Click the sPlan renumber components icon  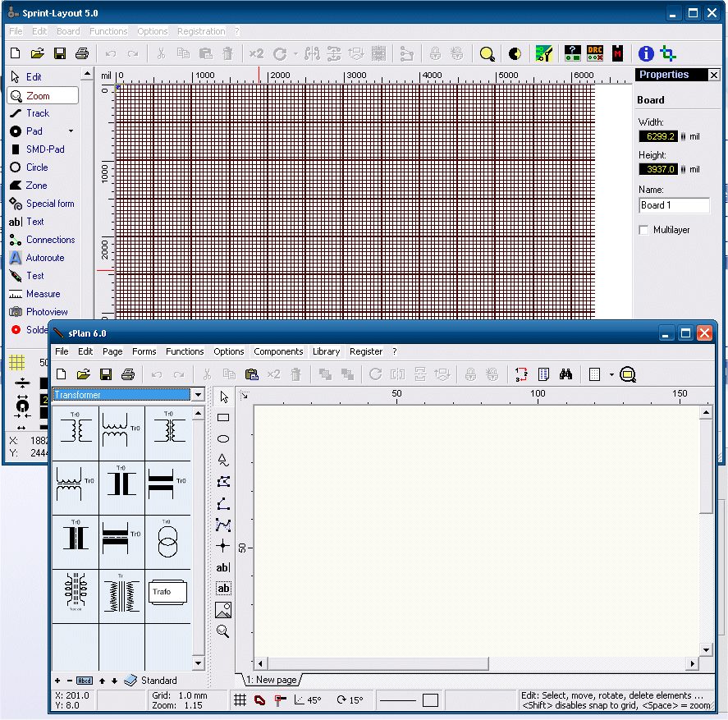[x=521, y=375]
